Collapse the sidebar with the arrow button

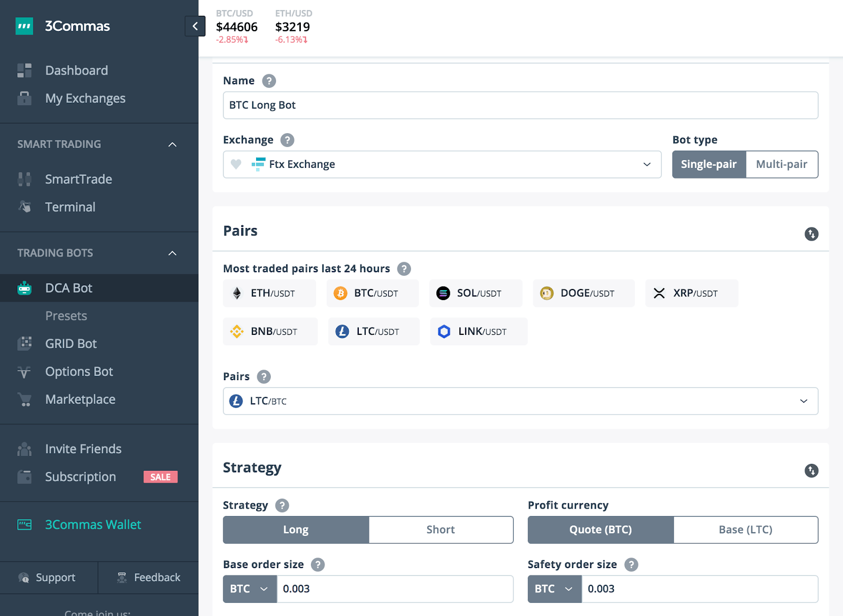point(195,26)
